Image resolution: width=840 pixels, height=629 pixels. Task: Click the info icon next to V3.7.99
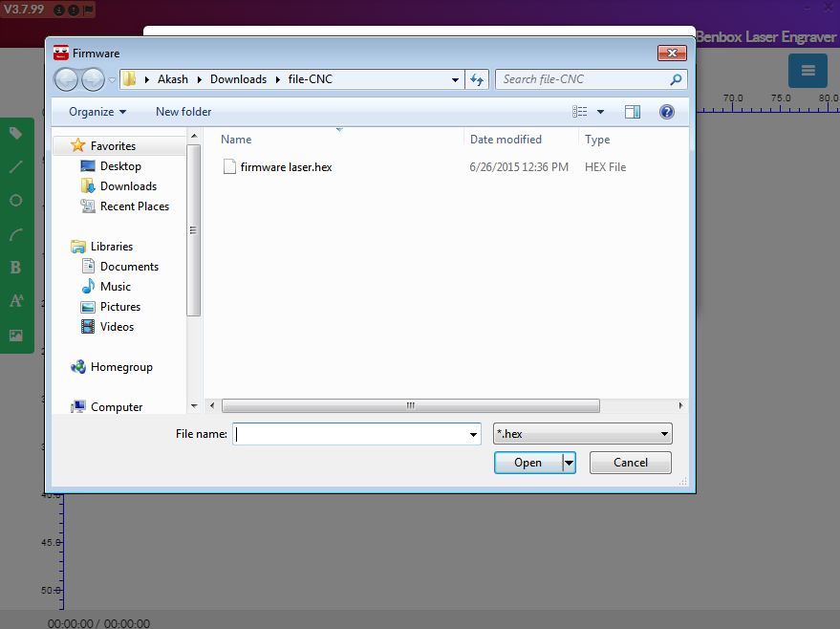[59, 10]
